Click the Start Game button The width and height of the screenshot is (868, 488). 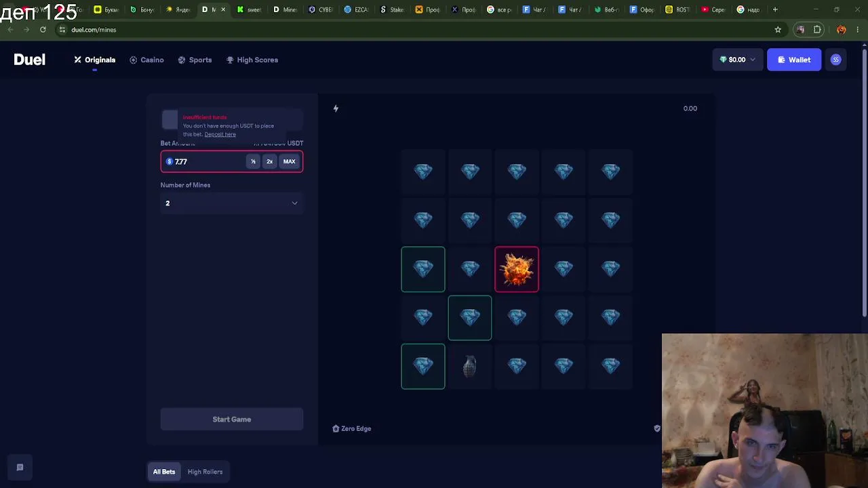pos(231,419)
